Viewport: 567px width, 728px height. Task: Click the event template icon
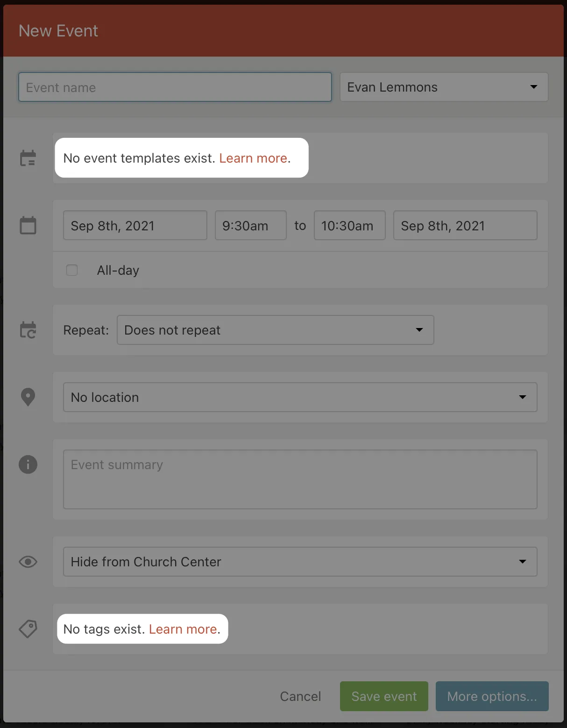click(x=28, y=158)
